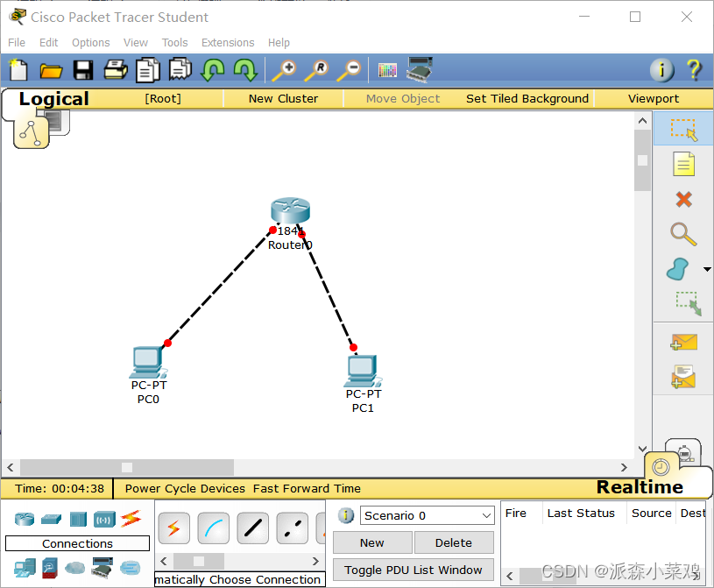Open custom devices dialog icon
This screenshot has height=588, width=714.
420,70
